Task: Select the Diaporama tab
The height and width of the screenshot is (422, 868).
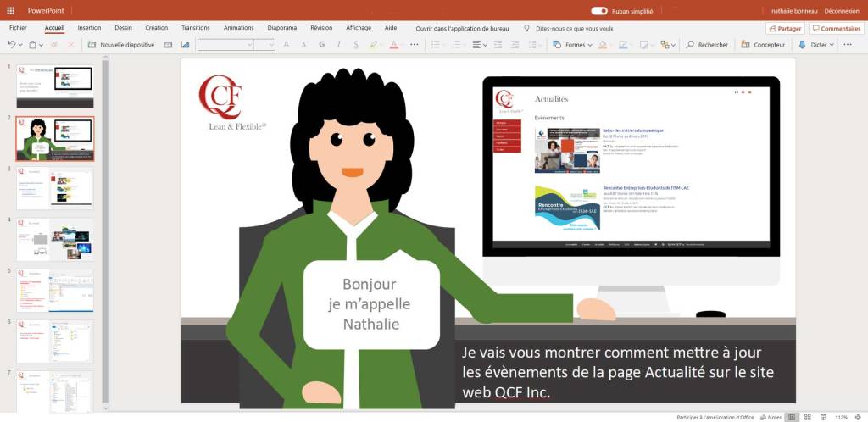Action: [281, 28]
